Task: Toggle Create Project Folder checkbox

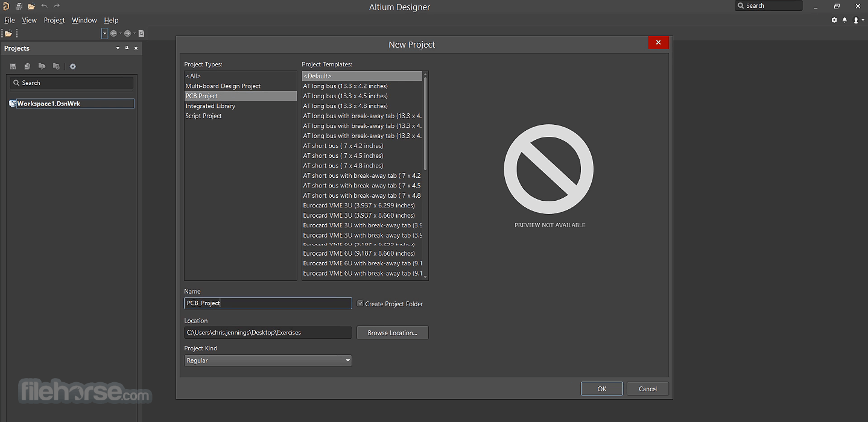Action: click(360, 304)
